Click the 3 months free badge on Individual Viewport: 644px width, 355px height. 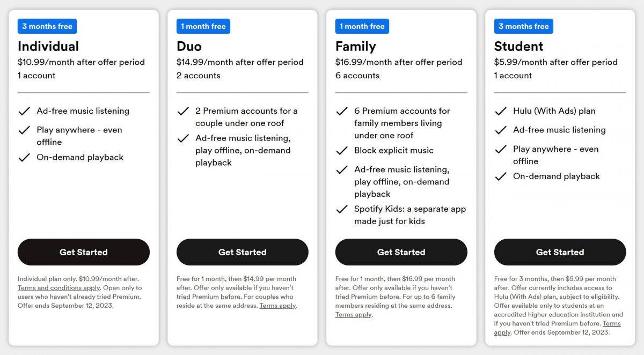(47, 26)
